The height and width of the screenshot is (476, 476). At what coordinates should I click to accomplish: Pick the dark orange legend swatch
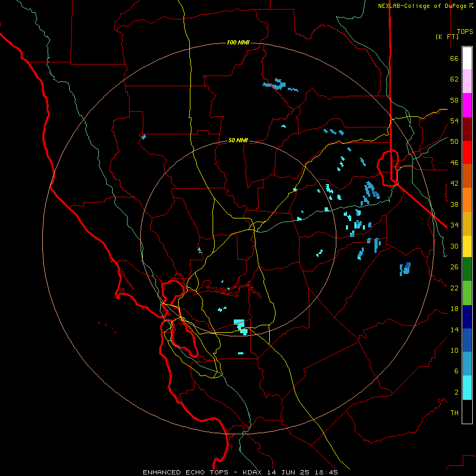pyautogui.click(x=467, y=176)
